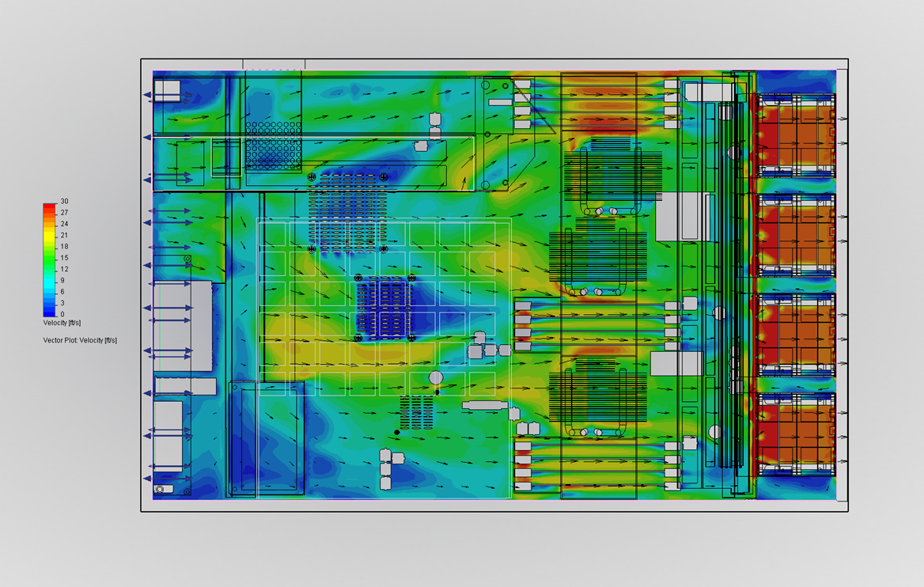This screenshot has width=924, height=587.
Task: Select the topmost fan on the right edge
Action: tap(797, 134)
